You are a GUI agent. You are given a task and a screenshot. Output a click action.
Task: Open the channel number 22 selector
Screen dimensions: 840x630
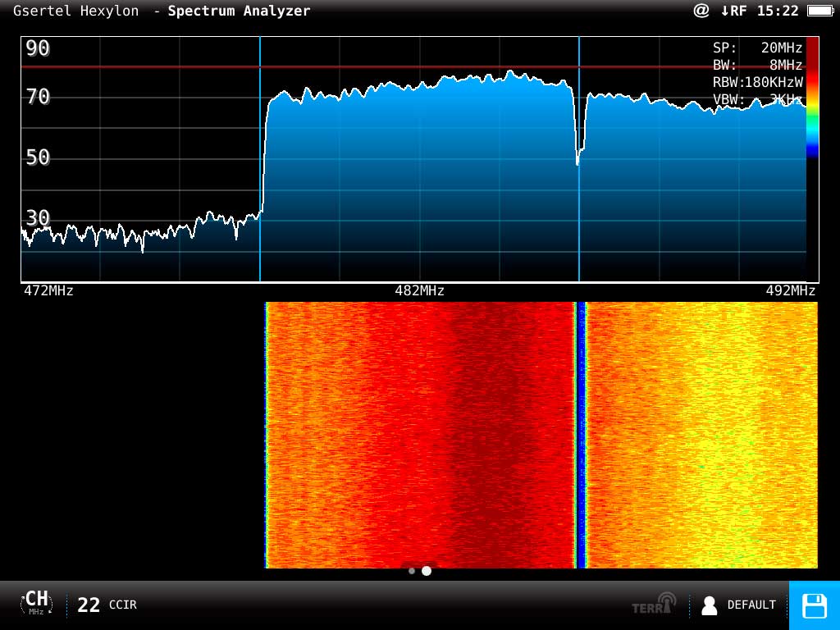89,605
